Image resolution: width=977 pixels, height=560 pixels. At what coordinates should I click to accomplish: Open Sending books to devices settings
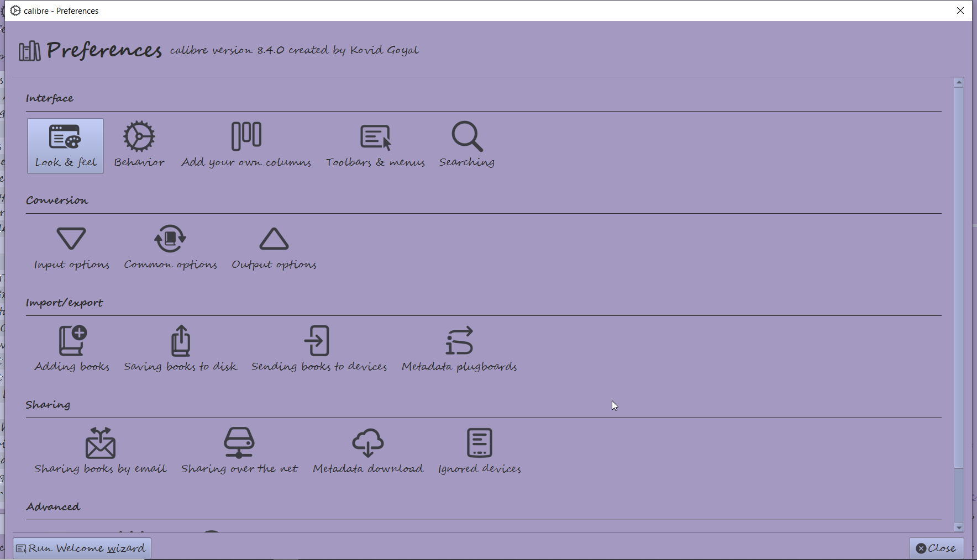point(319,350)
